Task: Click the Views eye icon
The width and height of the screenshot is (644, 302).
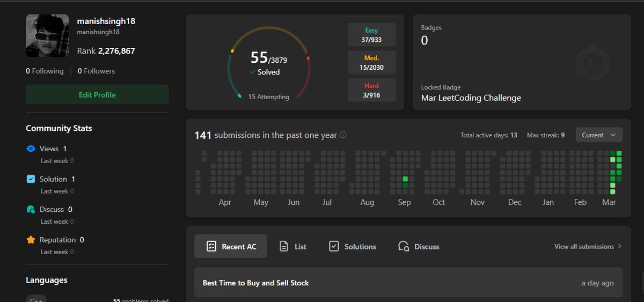Action: pos(31,149)
